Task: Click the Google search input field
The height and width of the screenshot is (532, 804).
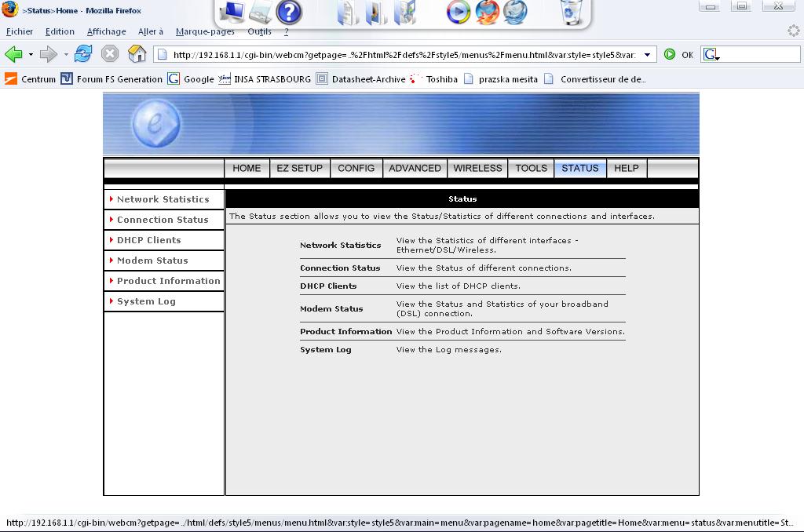Action: tap(758, 54)
